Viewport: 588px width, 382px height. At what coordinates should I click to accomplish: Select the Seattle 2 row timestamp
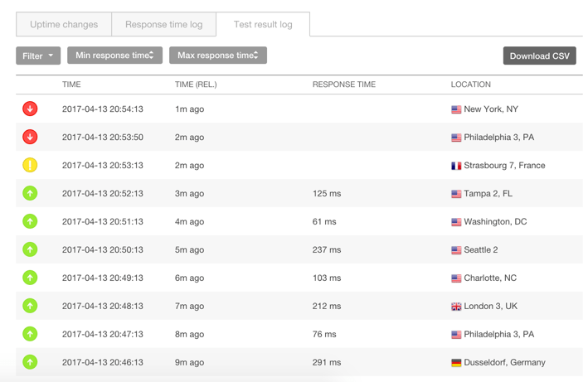[102, 249]
